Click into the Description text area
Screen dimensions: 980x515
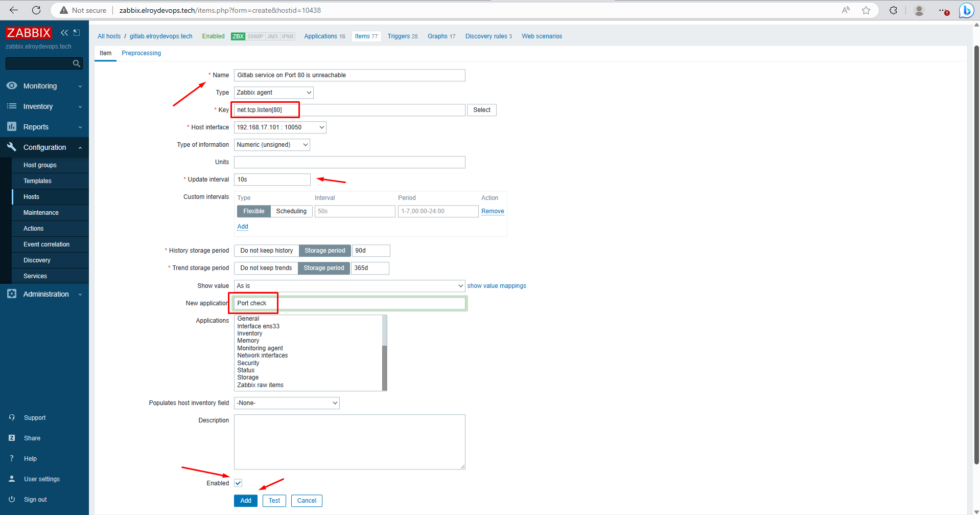pos(349,442)
